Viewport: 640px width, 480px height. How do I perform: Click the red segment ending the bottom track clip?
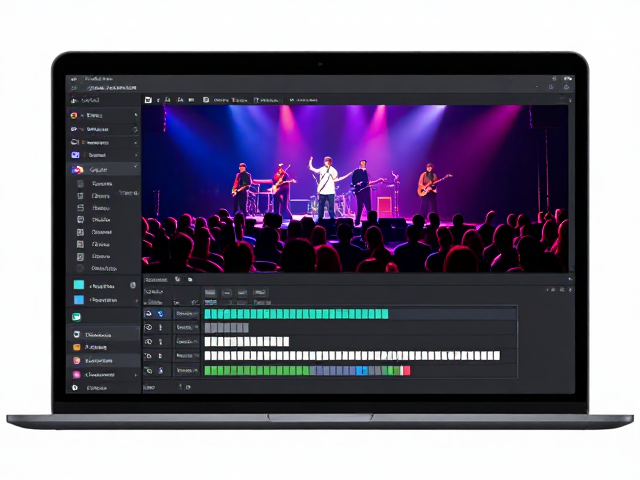pos(407,370)
